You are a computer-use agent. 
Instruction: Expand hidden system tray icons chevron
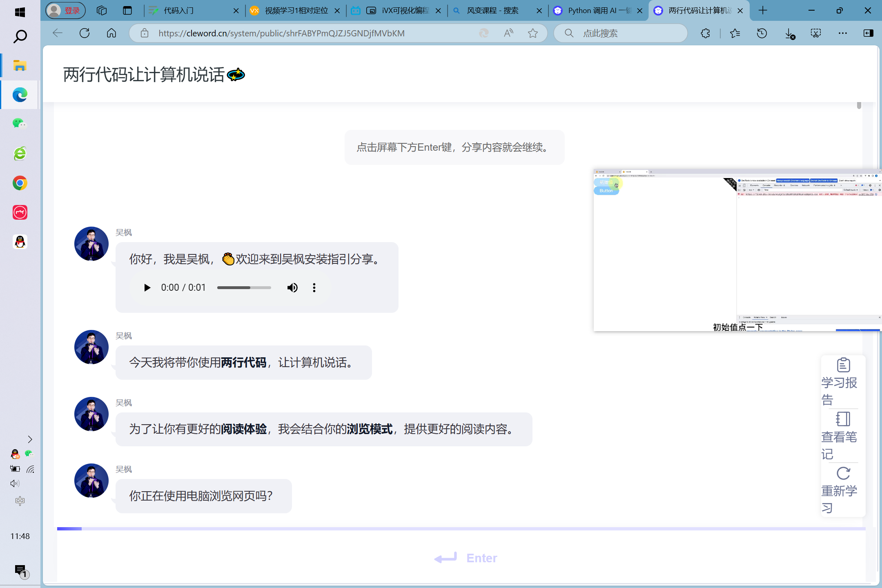tap(29, 439)
